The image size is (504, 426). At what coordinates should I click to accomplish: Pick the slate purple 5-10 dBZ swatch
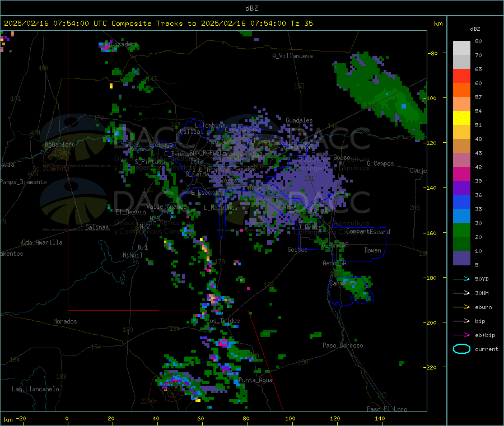tap(461, 258)
